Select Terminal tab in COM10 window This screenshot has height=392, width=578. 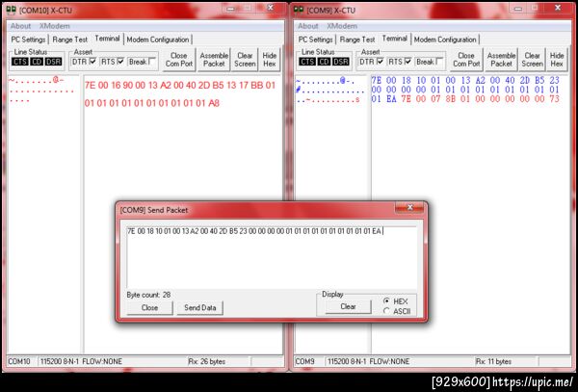point(107,39)
